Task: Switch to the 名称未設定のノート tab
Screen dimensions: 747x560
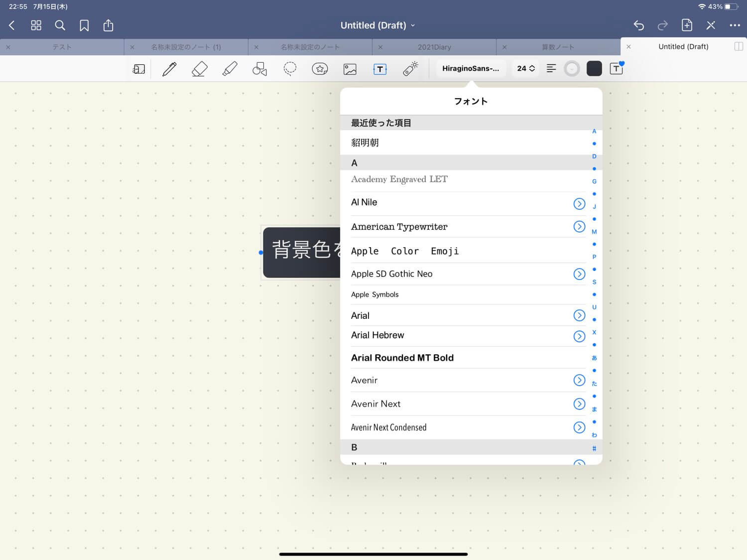Action: (310, 47)
